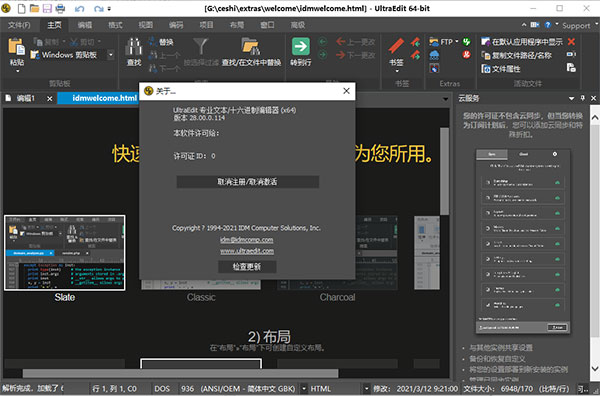Click the 云服务 panel scroll down arrow
The image size is (600, 396).
click(595, 369)
